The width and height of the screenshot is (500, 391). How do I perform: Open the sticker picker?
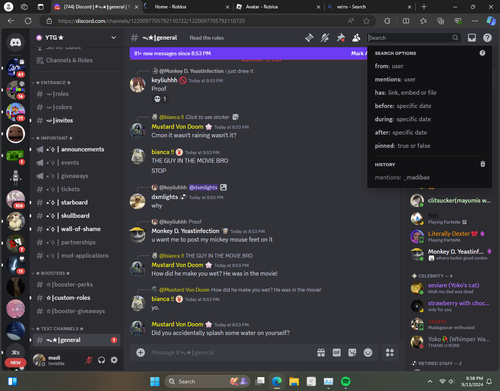click(x=352, y=352)
